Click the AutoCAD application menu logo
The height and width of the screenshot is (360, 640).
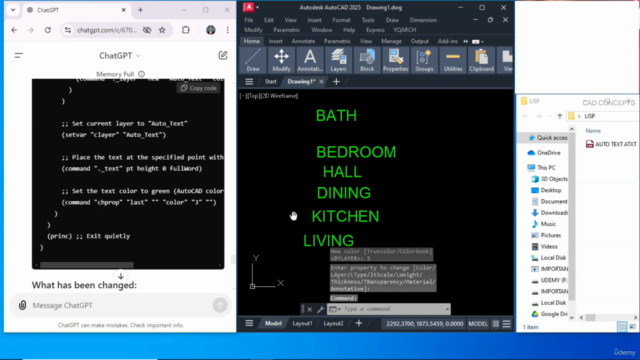[x=248, y=7]
